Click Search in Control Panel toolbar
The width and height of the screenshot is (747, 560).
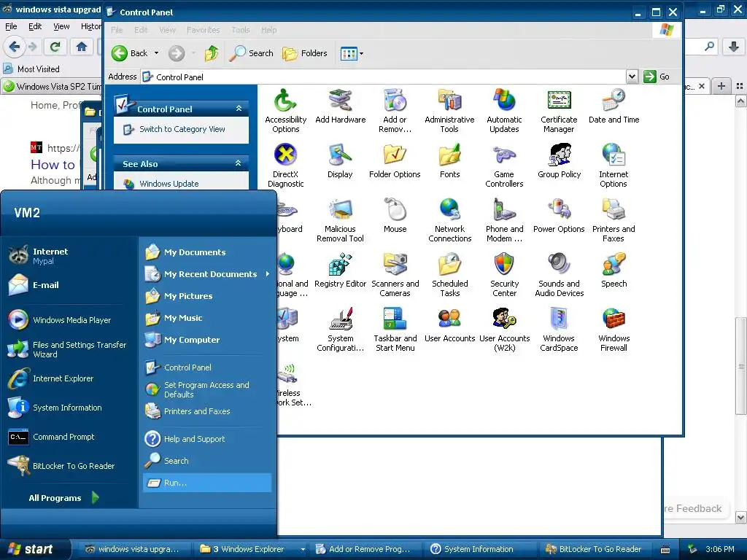pos(251,53)
